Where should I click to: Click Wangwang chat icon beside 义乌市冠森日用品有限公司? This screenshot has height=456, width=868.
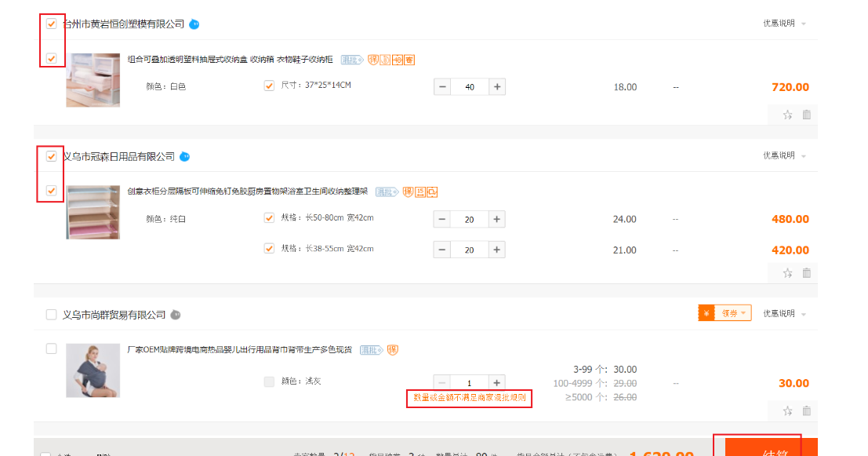click(x=185, y=157)
